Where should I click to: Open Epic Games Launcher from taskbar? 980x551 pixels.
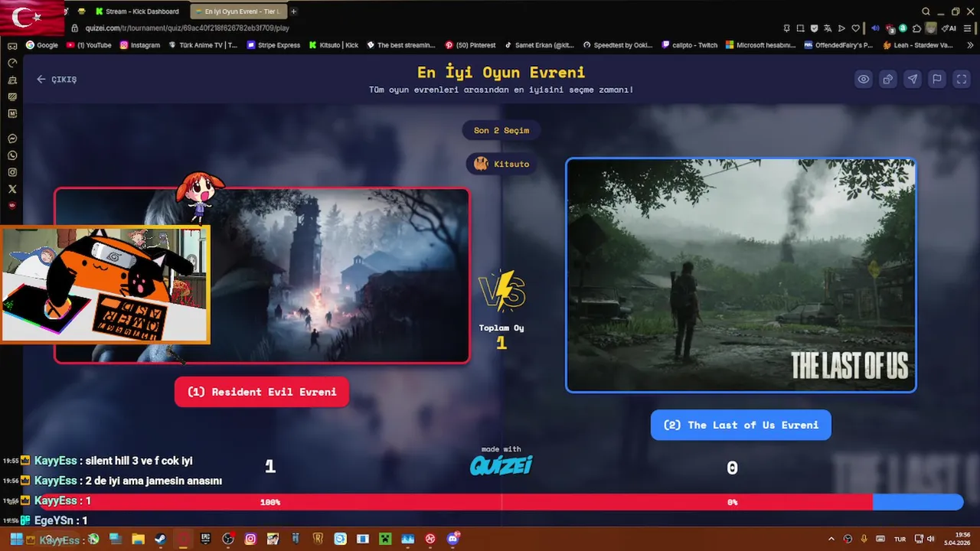[x=205, y=539]
